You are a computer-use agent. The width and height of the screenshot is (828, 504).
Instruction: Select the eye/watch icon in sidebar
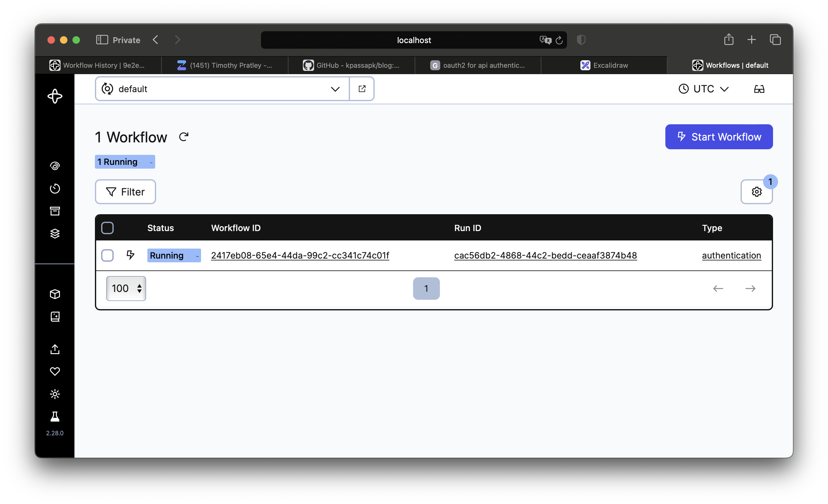tap(56, 166)
